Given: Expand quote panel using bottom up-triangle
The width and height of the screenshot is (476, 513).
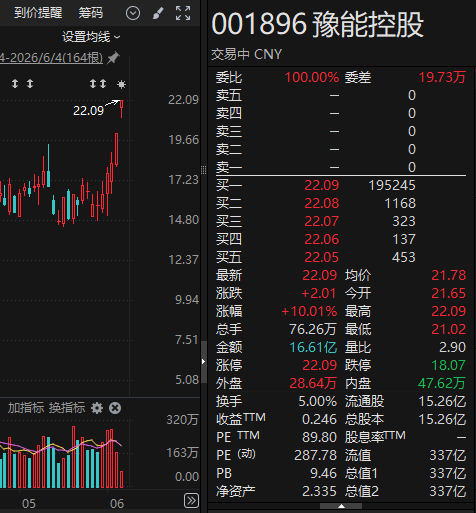Looking at the screenshot, I should pyautogui.click(x=341, y=506).
